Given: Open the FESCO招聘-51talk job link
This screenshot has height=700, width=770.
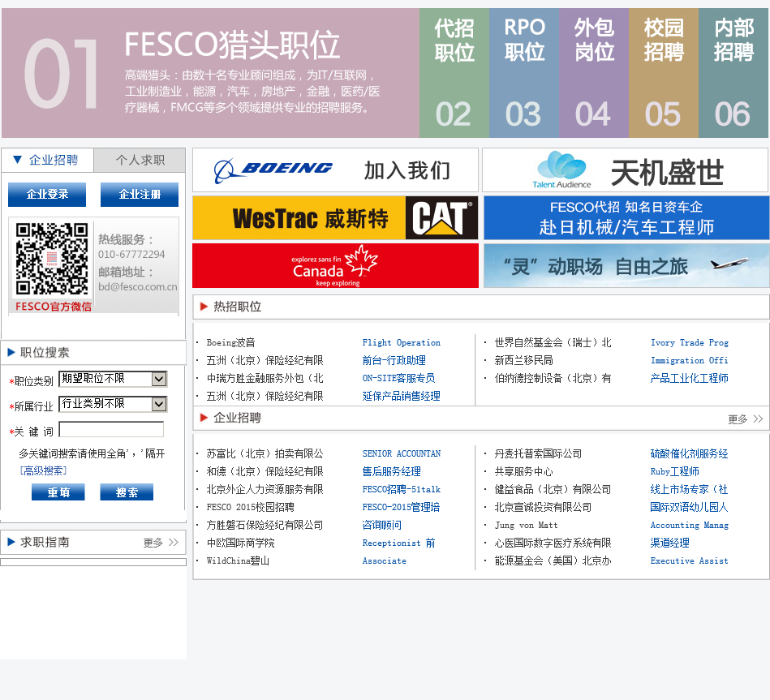Looking at the screenshot, I should click(x=401, y=489).
